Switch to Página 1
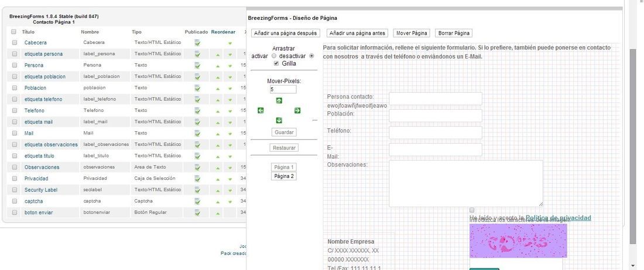644x270 pixels. click(284, 168)
